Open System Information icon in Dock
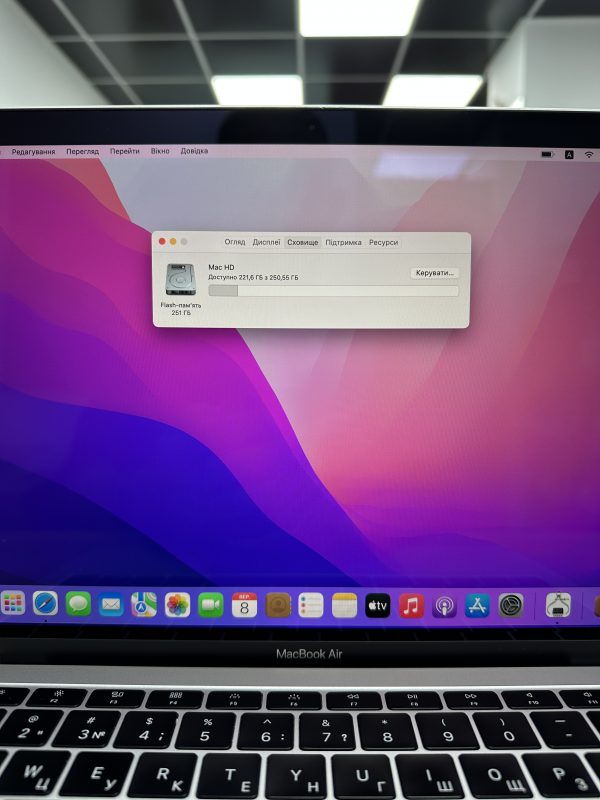Viewport: 600px width, 800px height. point(558,605)
